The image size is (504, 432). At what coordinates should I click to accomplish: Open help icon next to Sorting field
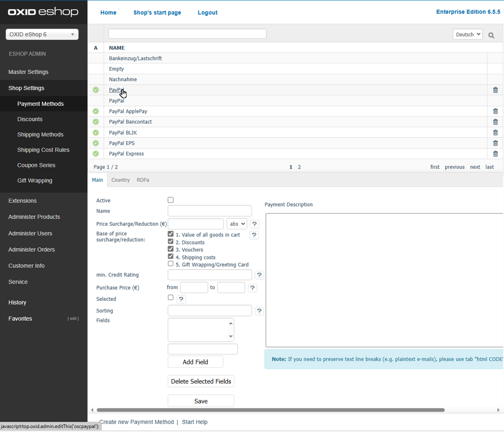pos(259,311)
